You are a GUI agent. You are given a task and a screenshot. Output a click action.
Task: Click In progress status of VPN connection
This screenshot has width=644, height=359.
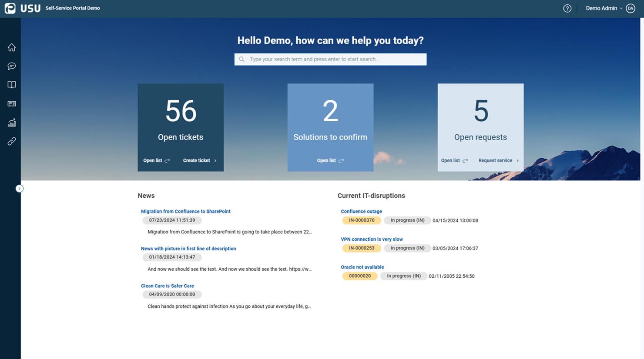[x=407, y=248]
